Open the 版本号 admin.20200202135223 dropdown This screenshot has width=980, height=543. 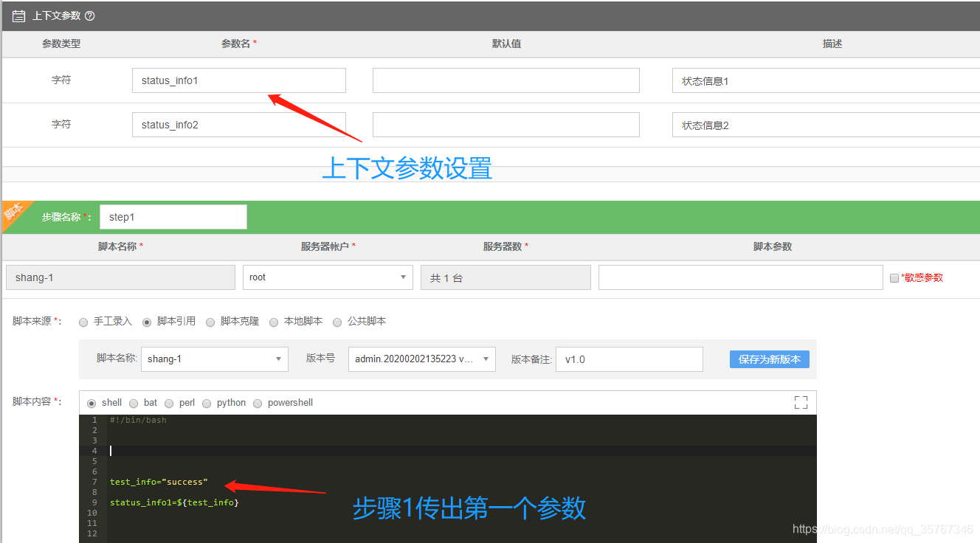tap(422, 359)
